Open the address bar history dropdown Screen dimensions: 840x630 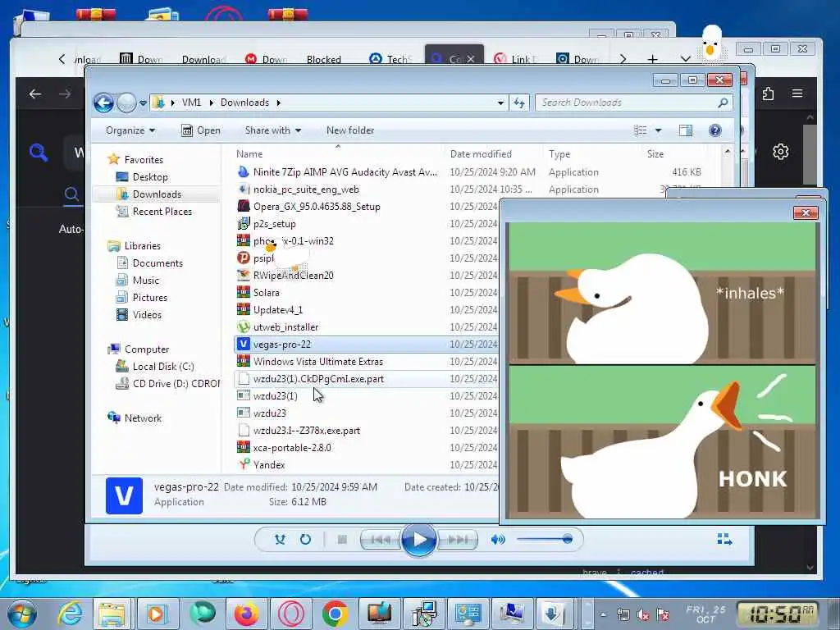pyautogui.click(x=500, y=103)
